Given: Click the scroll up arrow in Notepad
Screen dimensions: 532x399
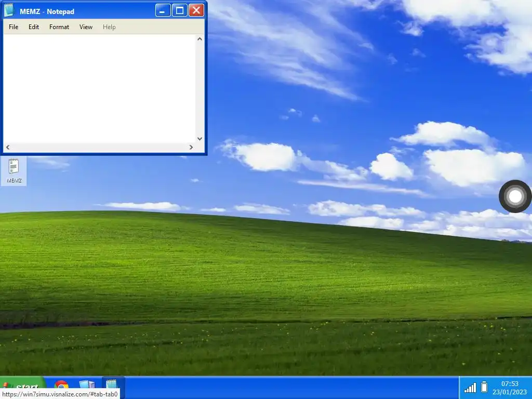Looking at the screenshot, I should (x=200, y=39).
